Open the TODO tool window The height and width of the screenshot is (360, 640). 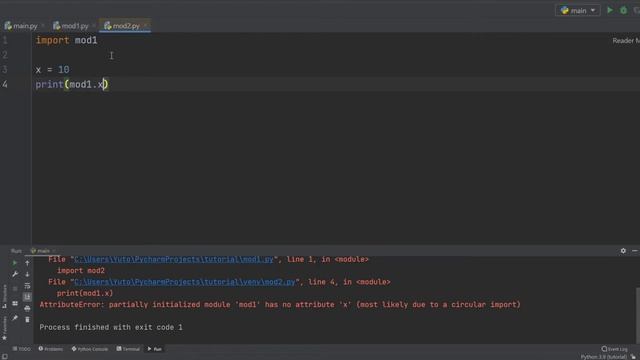(x=22, y=349)
